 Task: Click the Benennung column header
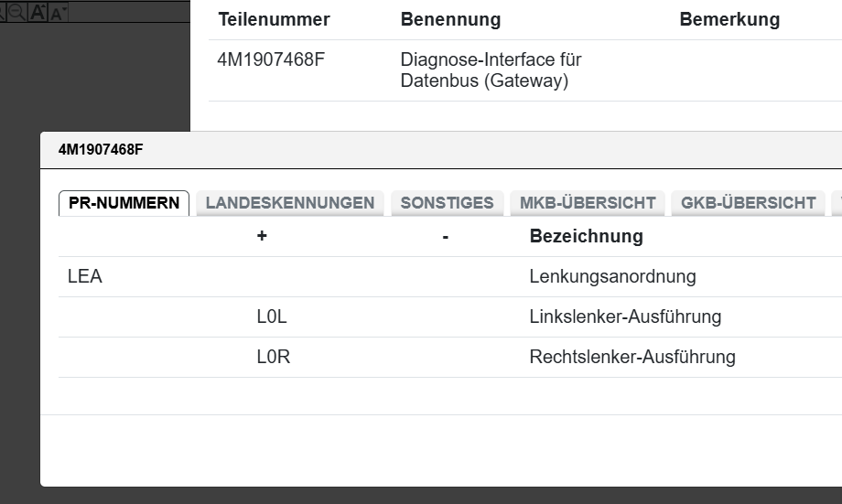(450, 19)
